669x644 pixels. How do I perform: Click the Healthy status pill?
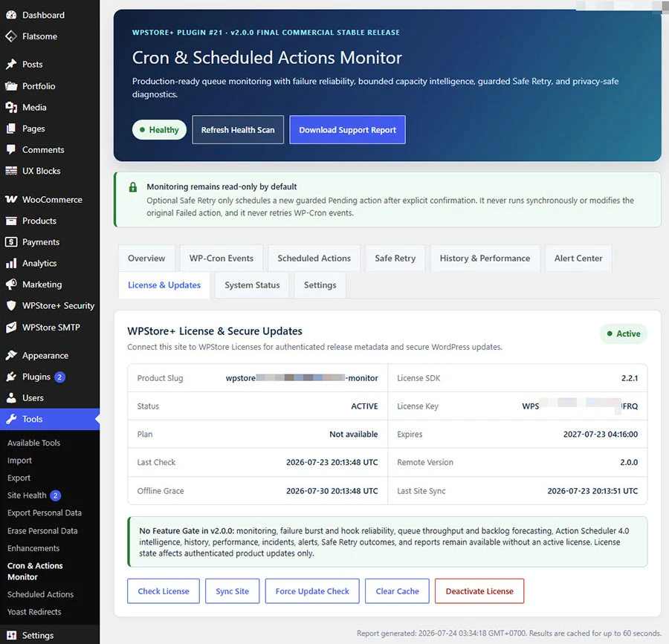pos(159,129)
